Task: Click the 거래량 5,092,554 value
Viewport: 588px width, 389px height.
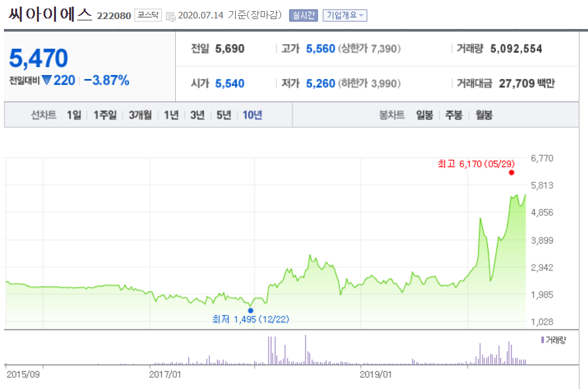Action: point(516,49)
